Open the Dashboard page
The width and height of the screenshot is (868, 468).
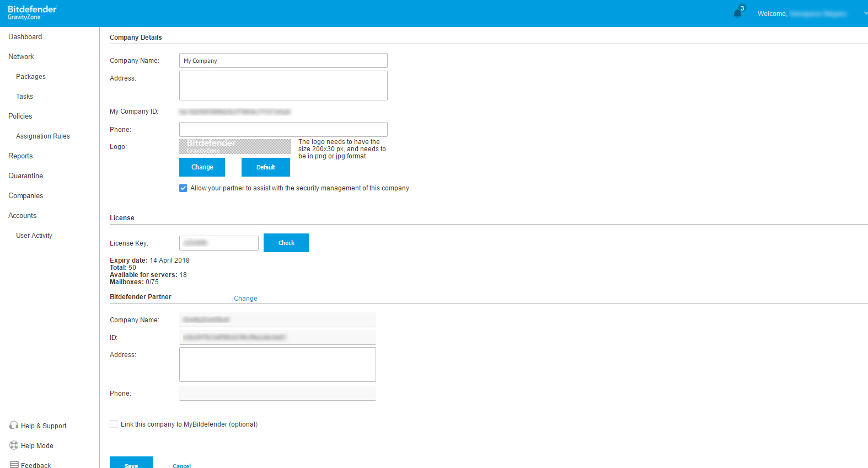pyautogui.click(x=25, y=37)
